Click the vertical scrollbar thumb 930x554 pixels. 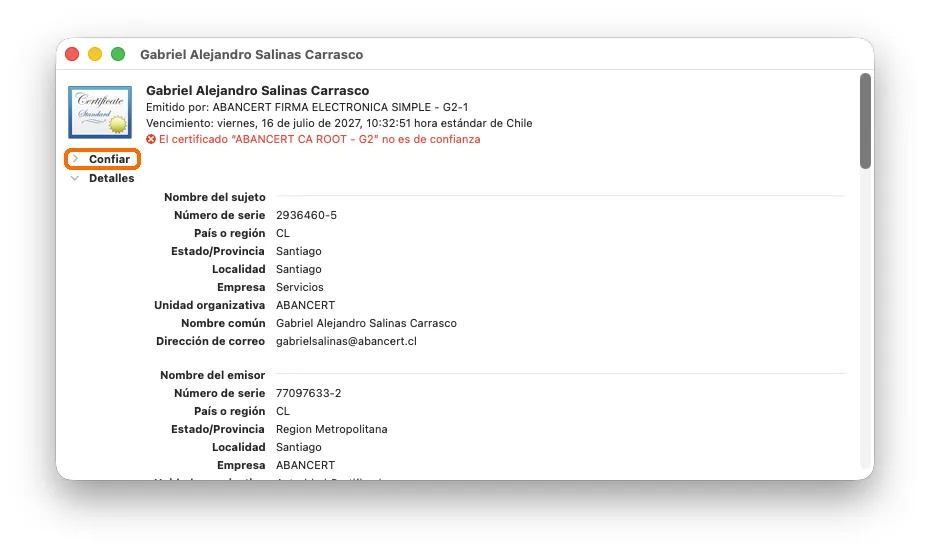pos(865,121)
